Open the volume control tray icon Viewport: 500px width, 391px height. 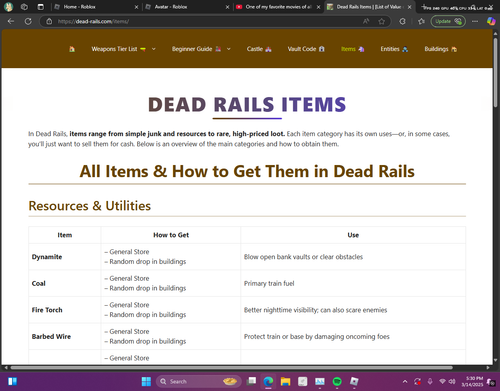pyautogui.click(x=452, y=381)
